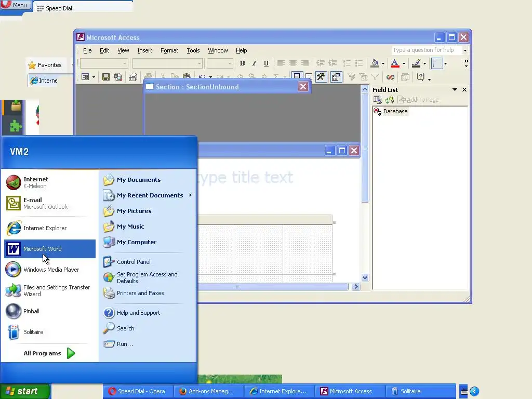Click the Fill/Back Color paint bucket icon
The width and height of the screenshot is (532, 399).
point(375,63)
